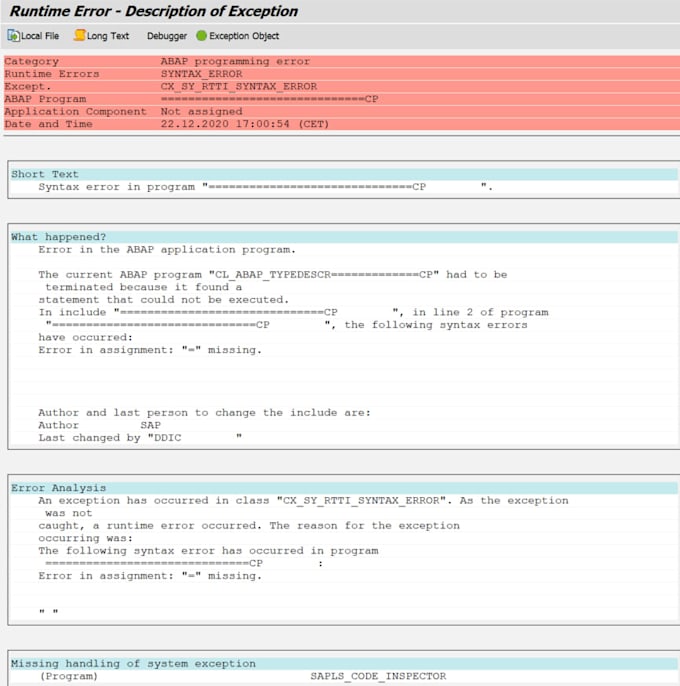Click the Syntax error in program line
Viewport: 680px width, 686px height.
[x=266, y=187]
